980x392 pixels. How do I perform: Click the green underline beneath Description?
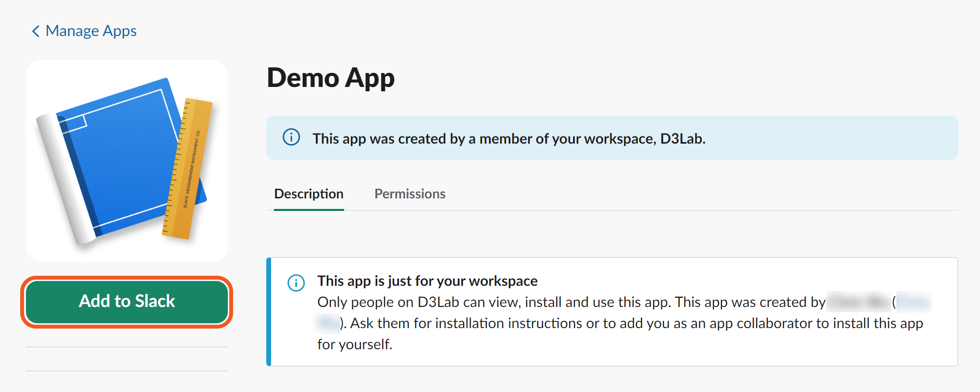[309, 209]
